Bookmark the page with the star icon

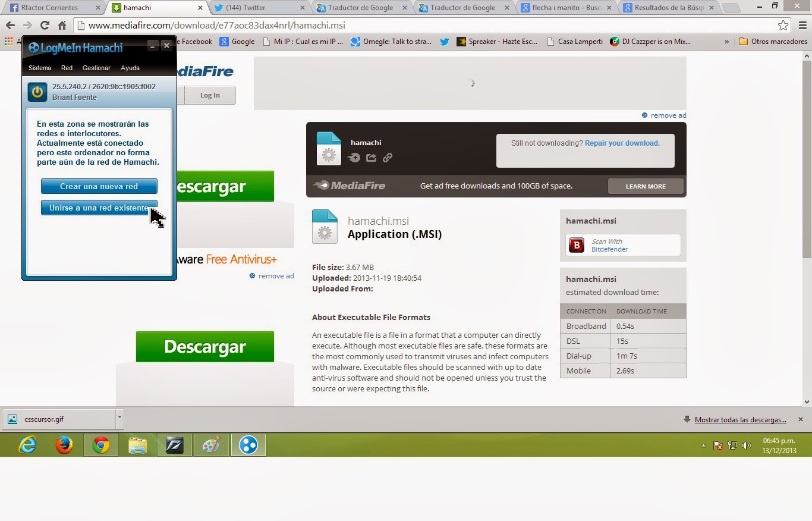pos(783,26)
